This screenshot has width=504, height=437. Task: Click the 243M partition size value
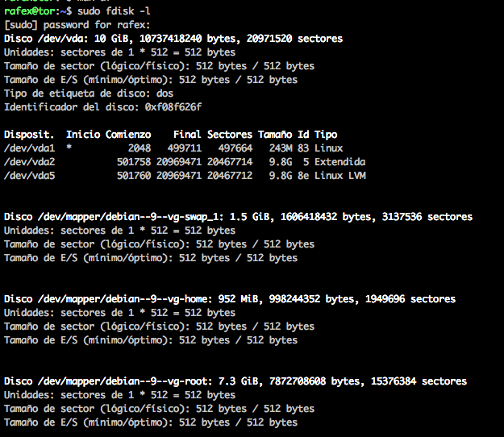pyautogui.click(x=281, y=148)
